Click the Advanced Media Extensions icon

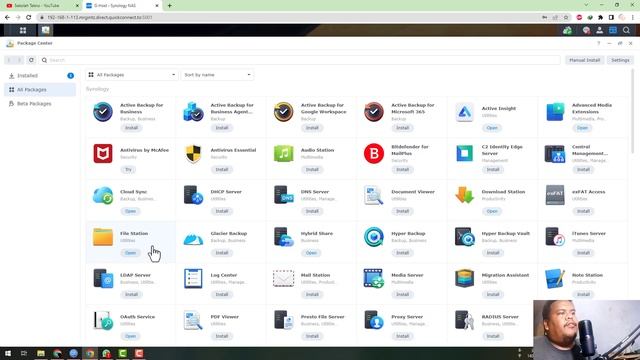pyautogui.click(x=555, y=112)
